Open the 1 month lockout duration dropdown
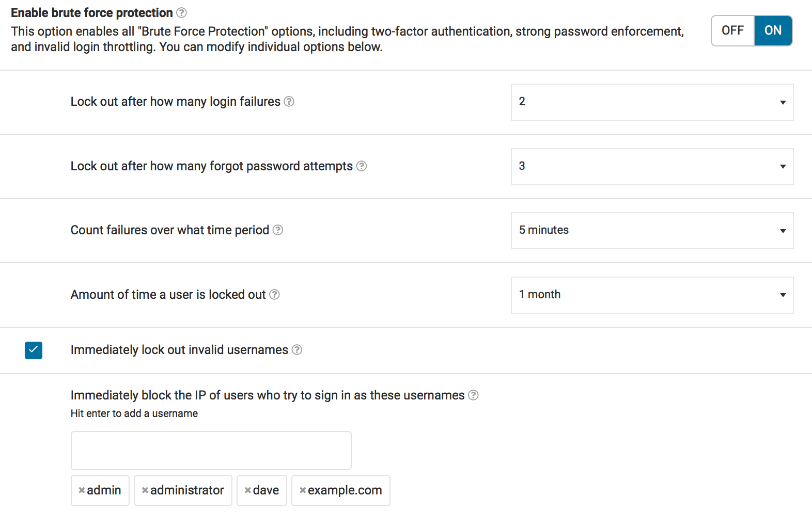The width and height of the screenshot is (812, 513). click(x=652, y=295)
